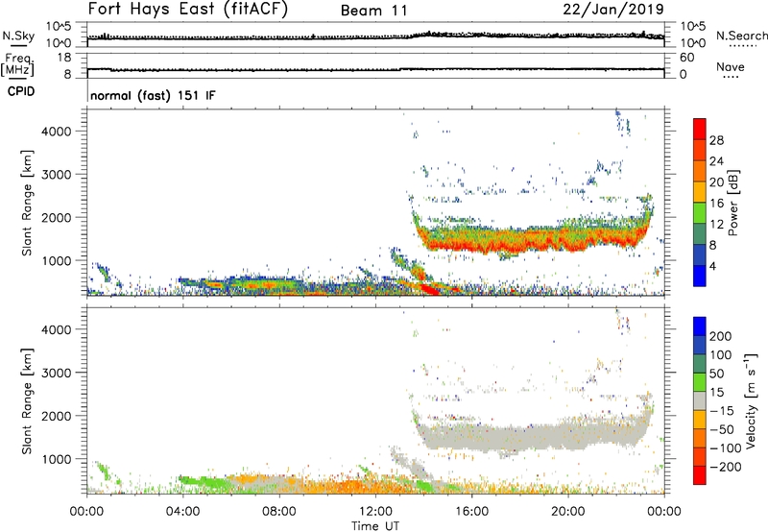Click the "18" frequency axis tick label
This screenshot has height=532, width=768.
pyautogui.click(x=64, y=58)
